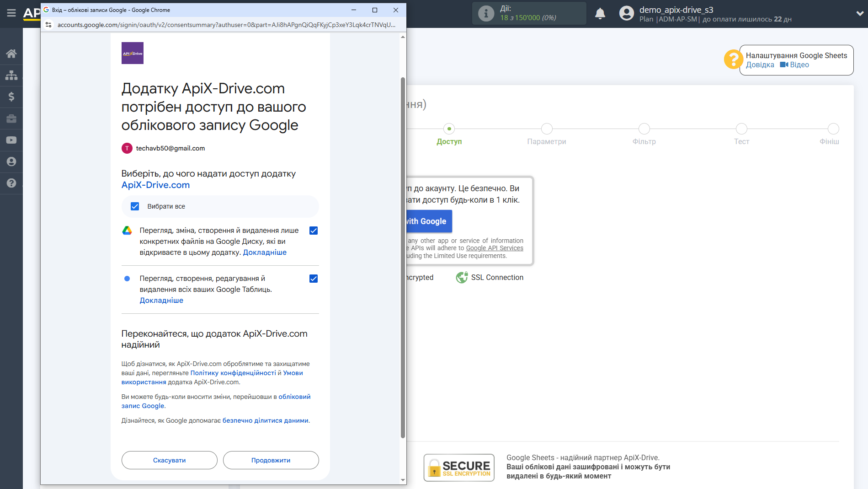
Task: Click the actions counter 18 з 150'000
Action: click(x=528, y=18)
